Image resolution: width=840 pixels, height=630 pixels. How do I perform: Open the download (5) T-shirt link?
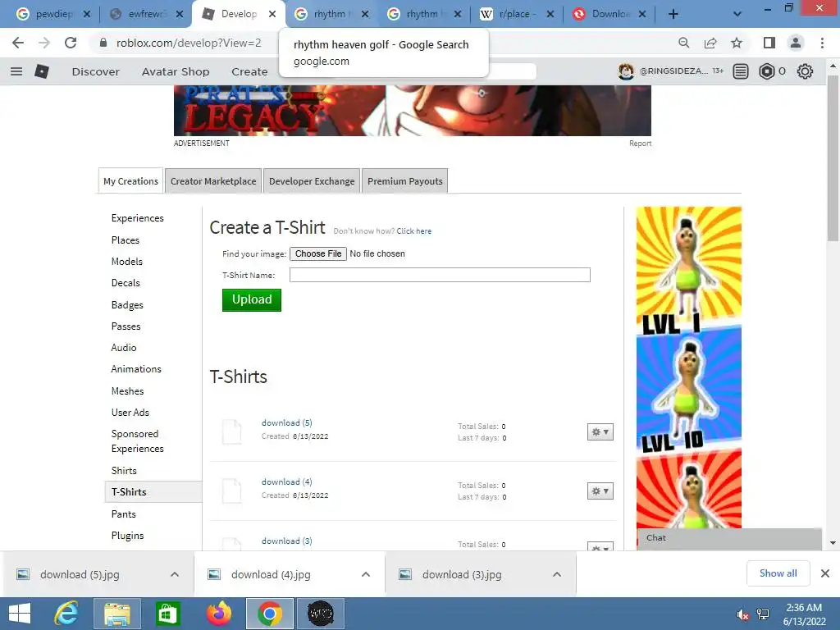click(286, 422)
